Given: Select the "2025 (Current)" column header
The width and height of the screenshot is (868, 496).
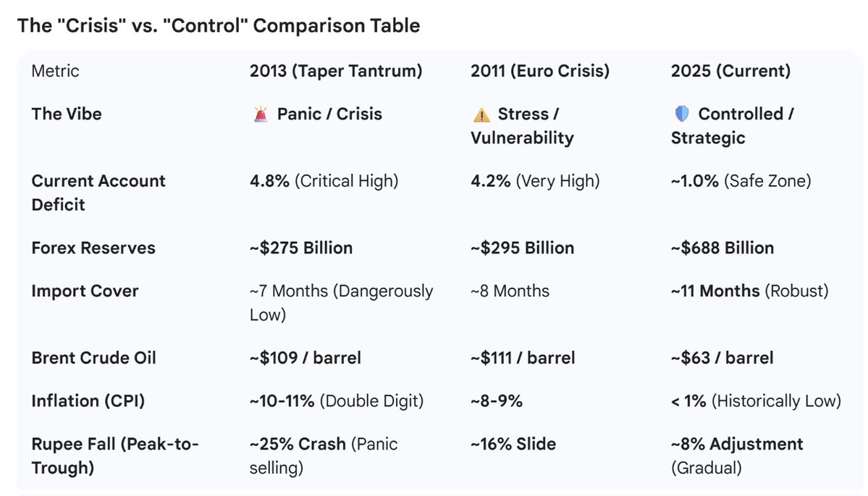Looking at the screenshot, I should (730, 71).
